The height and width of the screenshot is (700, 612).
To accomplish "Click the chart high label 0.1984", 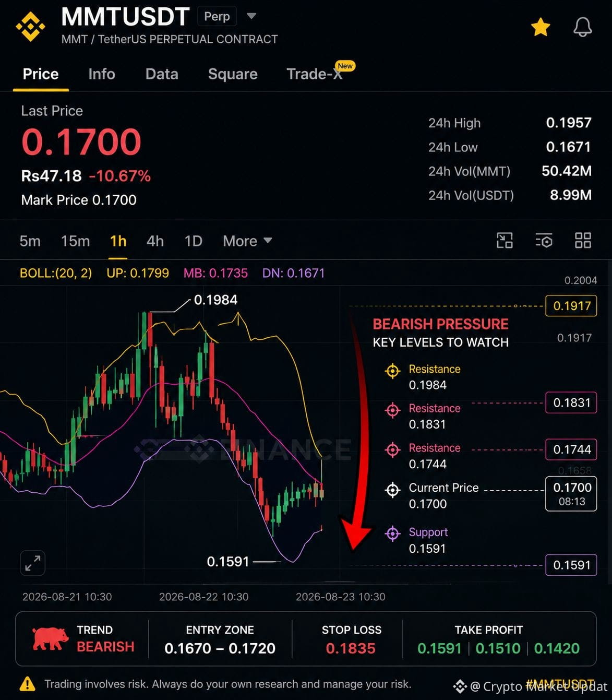I will pyautogui.click(x=215, y=300).
